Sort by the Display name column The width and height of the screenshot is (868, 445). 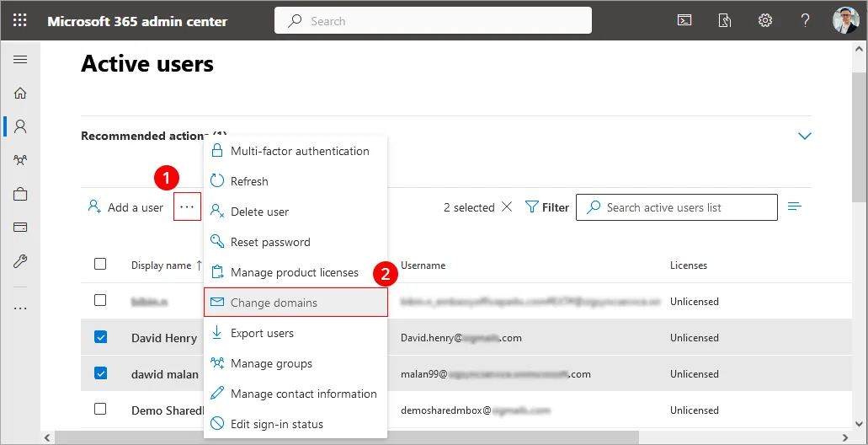pos(167,265)
